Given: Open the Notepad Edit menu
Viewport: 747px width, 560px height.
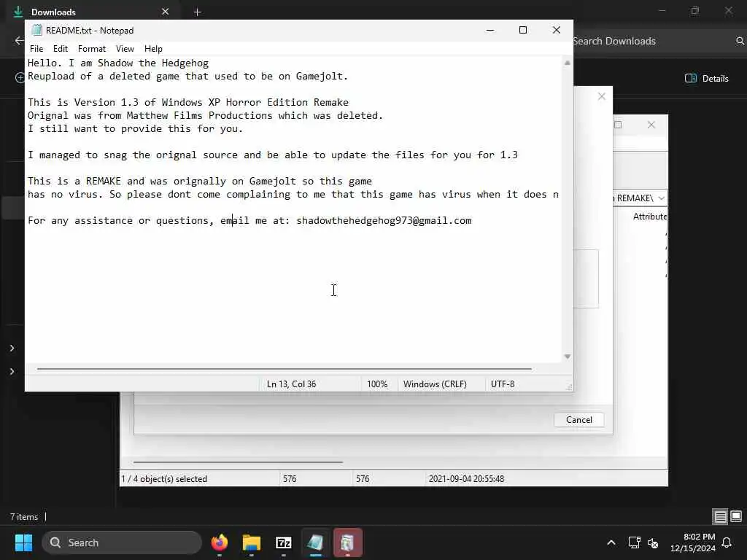Looking at the screenshot, I should coord(60,49).
